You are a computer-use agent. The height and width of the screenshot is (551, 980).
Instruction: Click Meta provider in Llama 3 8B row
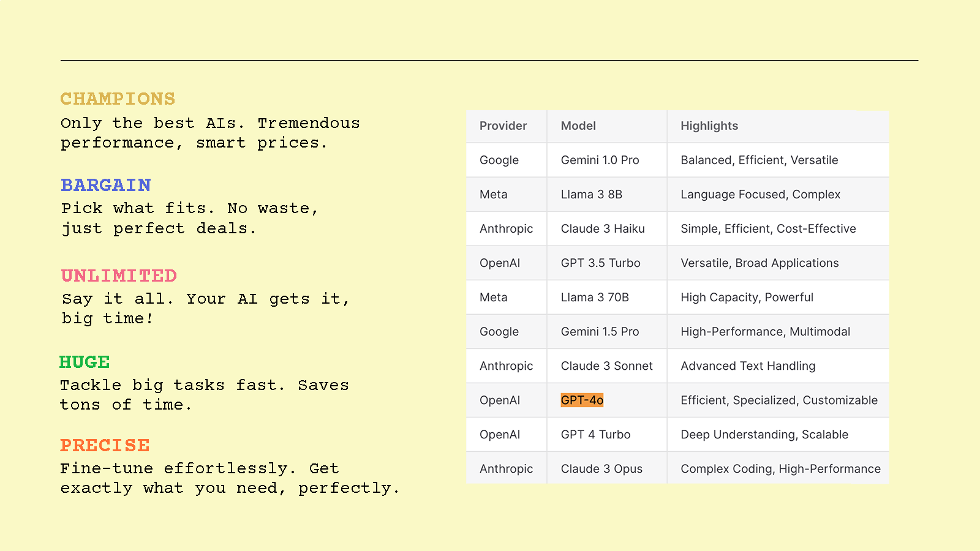point(494,194)
